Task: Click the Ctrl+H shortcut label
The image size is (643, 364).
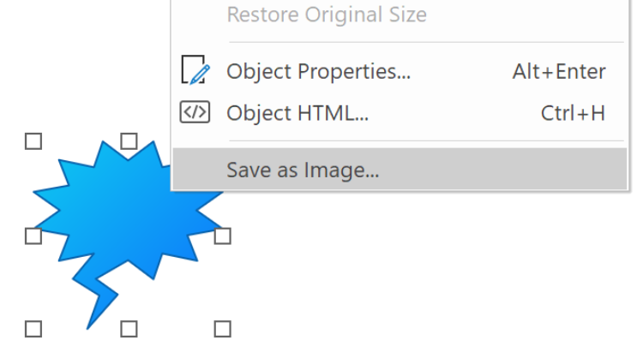Action: [x=573, y=113]
